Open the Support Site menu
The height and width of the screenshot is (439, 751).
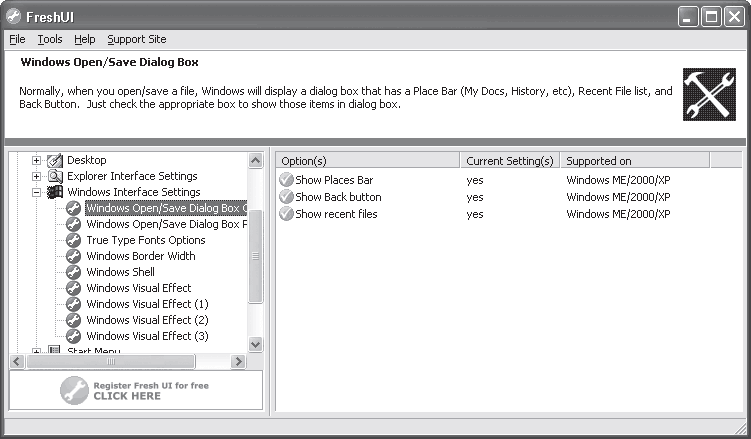[x=137, y=39]
